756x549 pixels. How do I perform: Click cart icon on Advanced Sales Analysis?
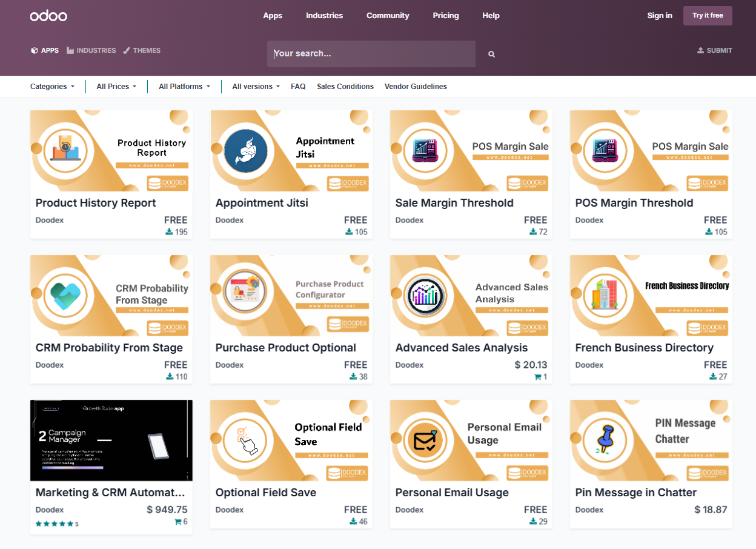pyautogui.click(x=537, y=377)
